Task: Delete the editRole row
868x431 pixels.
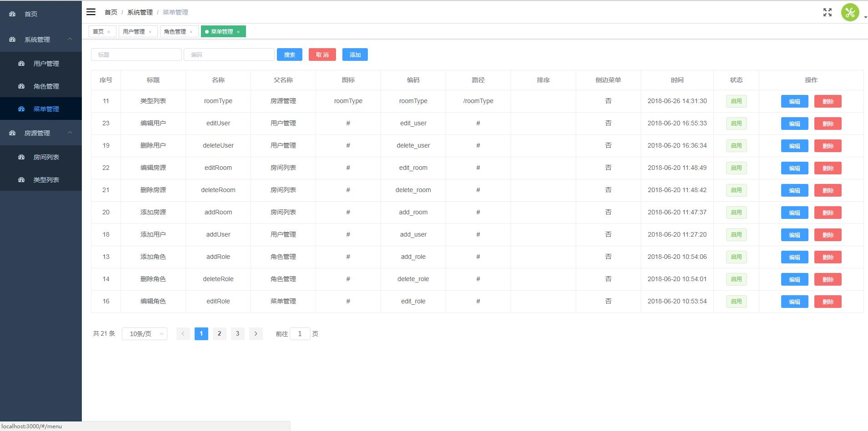Action: (x=828, y=302)
